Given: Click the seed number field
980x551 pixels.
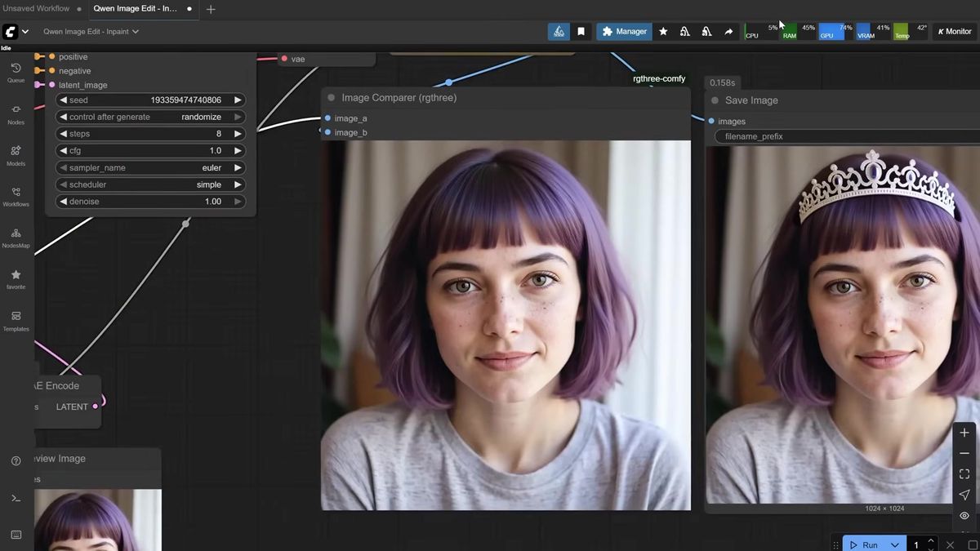Looking at the screenshot, I should (150, 100).
